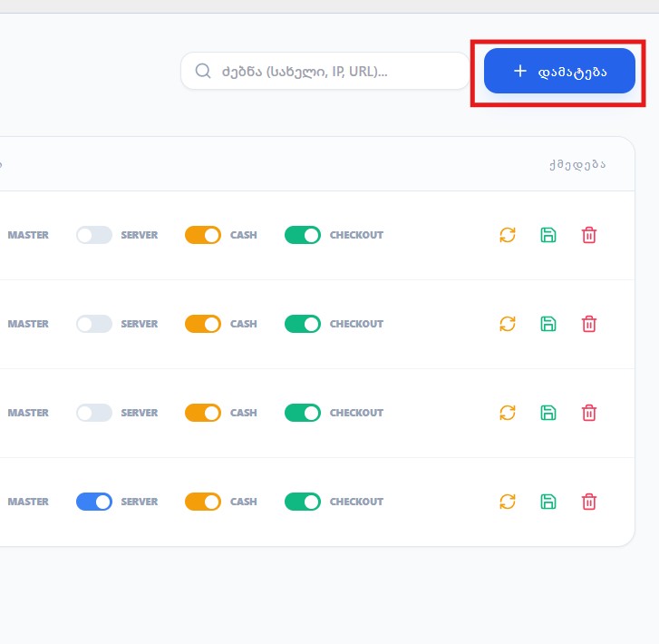Switch on SERVER in the second row
The image size is (659, 644).
[x=94, y=324]
